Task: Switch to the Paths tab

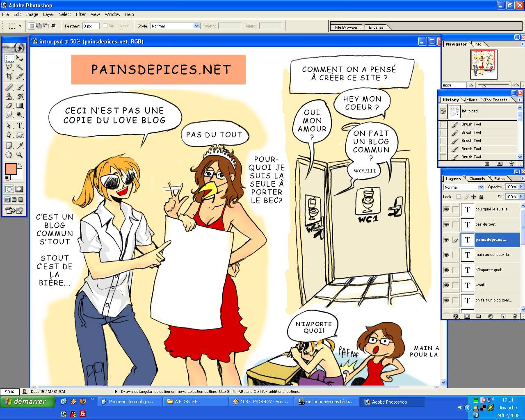Action: point(499,178)
